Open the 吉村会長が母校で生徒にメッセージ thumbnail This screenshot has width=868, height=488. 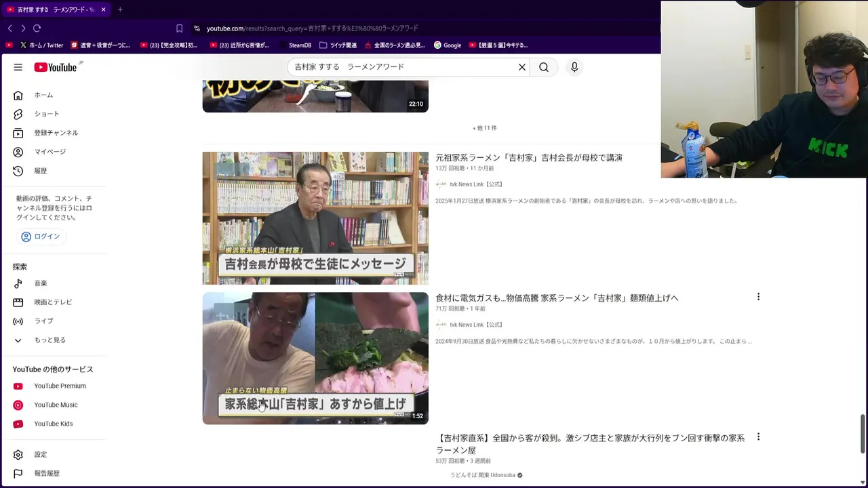[315, 218]
